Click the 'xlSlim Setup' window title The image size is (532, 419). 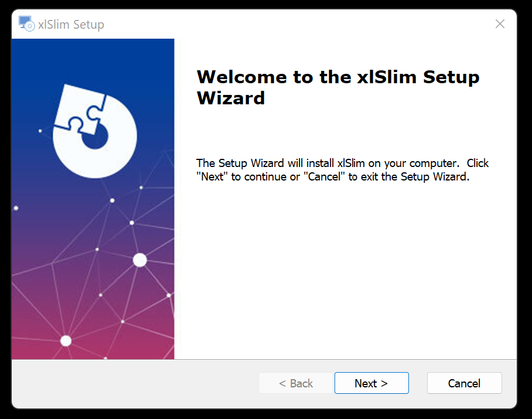tap(71, 25)
